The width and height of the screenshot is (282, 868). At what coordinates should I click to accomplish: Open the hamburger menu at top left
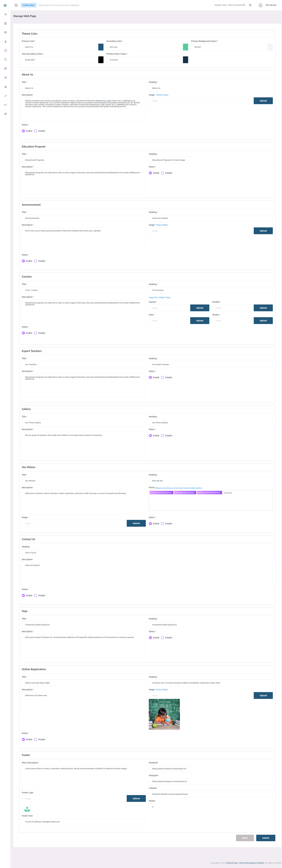pyautogui.click(x=16, y=5)
